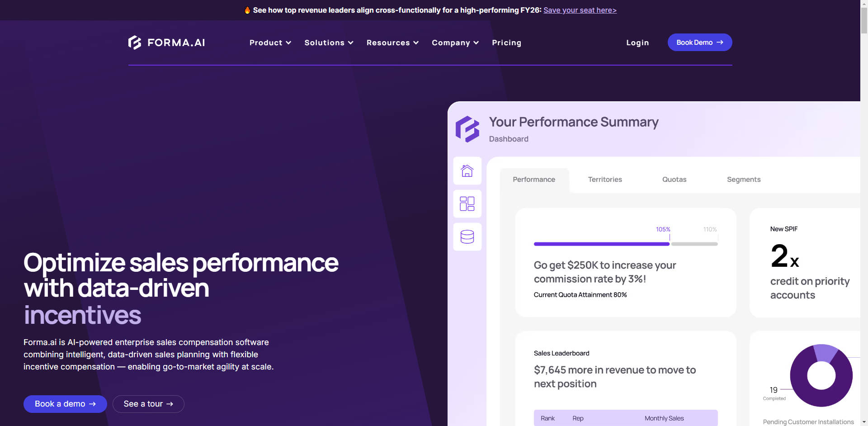Click the scrollbar down arrow
Screen dimensions: 868x426
[x=864, y=422]
